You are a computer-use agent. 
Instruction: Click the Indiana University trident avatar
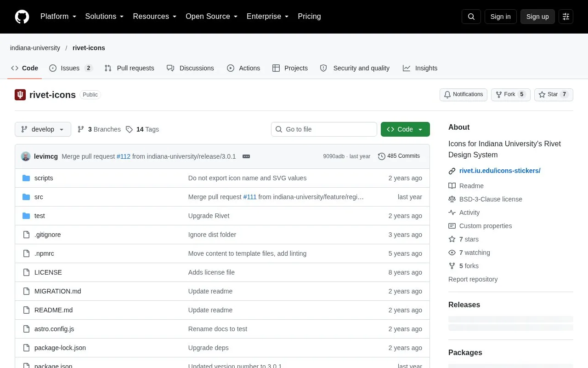[x=20, y=95]
